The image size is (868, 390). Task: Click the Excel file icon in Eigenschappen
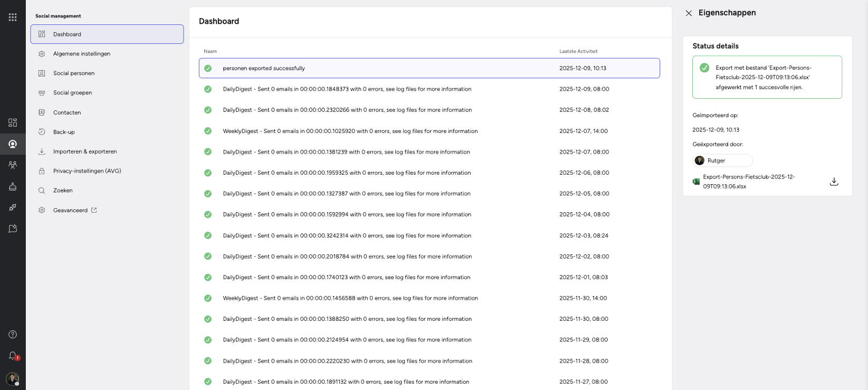click(697, 182)
